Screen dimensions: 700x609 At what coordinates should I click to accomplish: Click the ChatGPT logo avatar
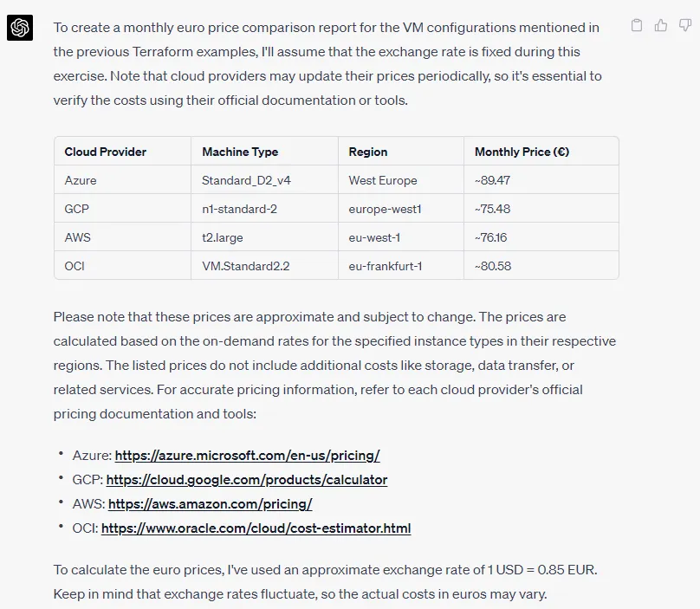(20, 28)
